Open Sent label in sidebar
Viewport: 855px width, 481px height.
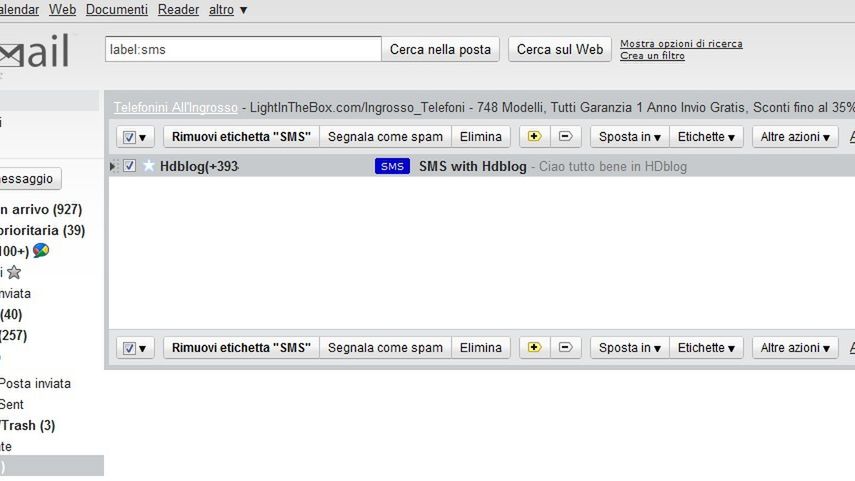click(11, 404)
